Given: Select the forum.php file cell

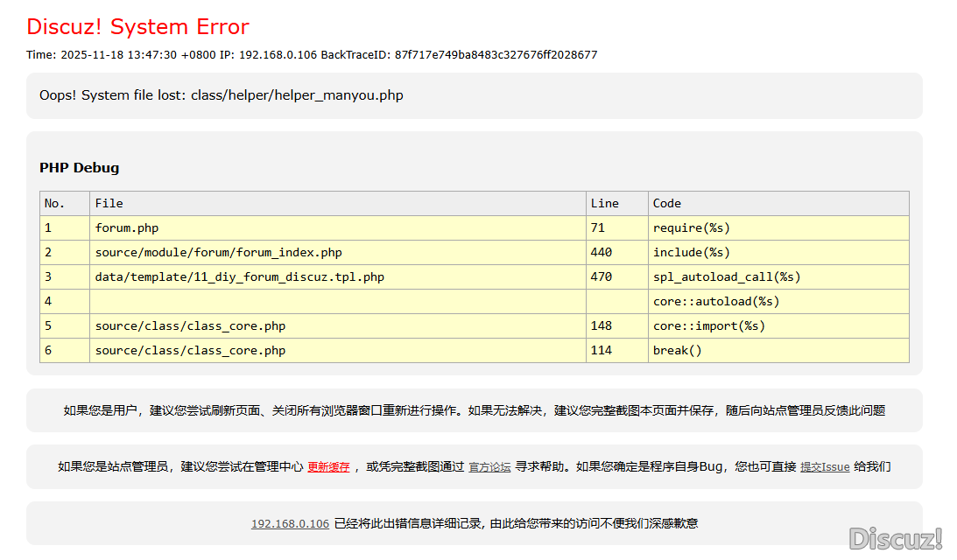Looking at the screenshot, I should point(127,228).
